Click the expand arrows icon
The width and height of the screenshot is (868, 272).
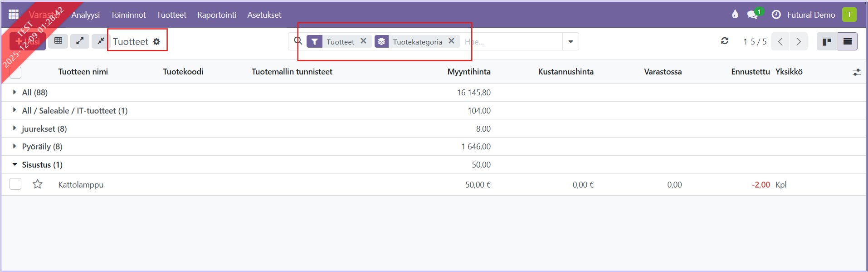pyautogui.click(x=80, y=41)
